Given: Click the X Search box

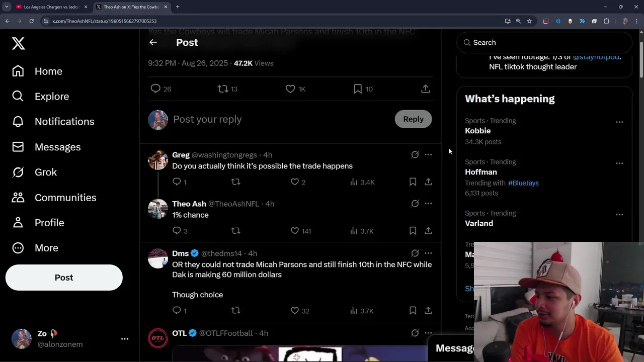Looking at the screenshot, I should tap(544, 43).
